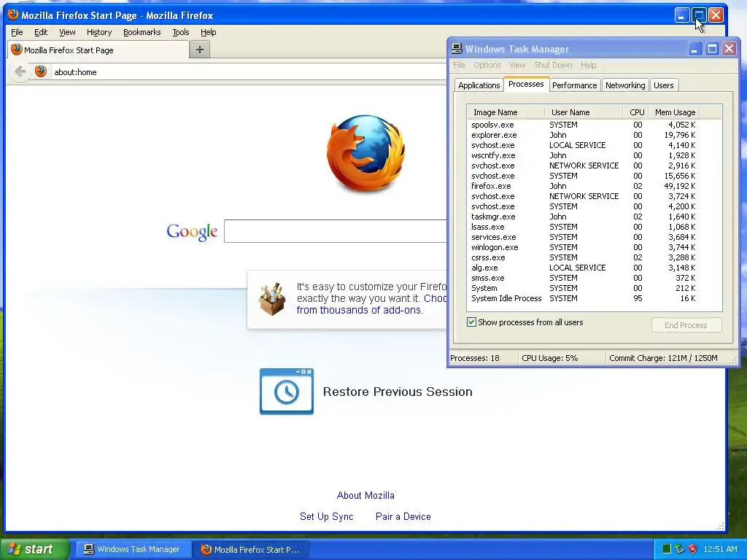Click the about:home address bar
Image resolution: width=747 pixels, height=560 pixels.
click(x=249, y=72)
